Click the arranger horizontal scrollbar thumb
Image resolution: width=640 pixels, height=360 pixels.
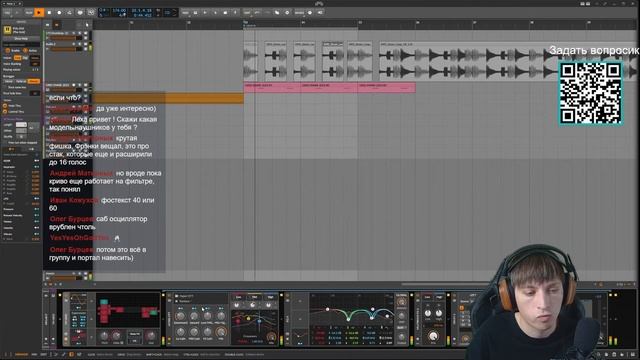click(445, 284)
